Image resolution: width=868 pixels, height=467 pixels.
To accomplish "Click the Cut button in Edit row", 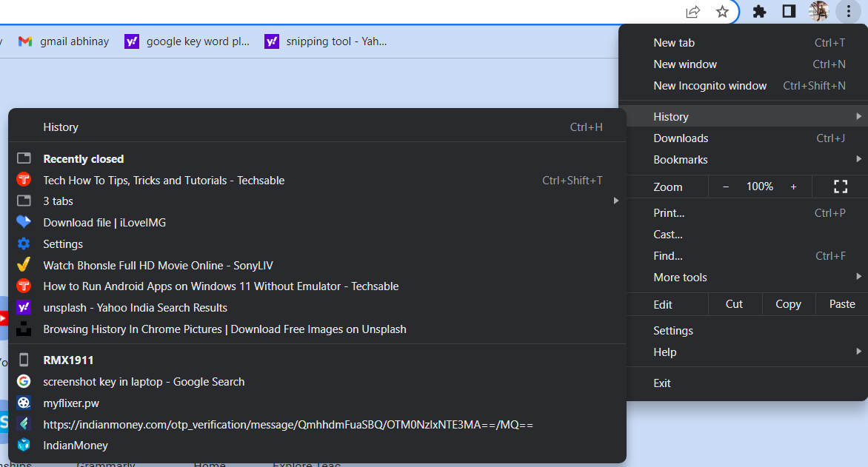I will coord(734,303).
